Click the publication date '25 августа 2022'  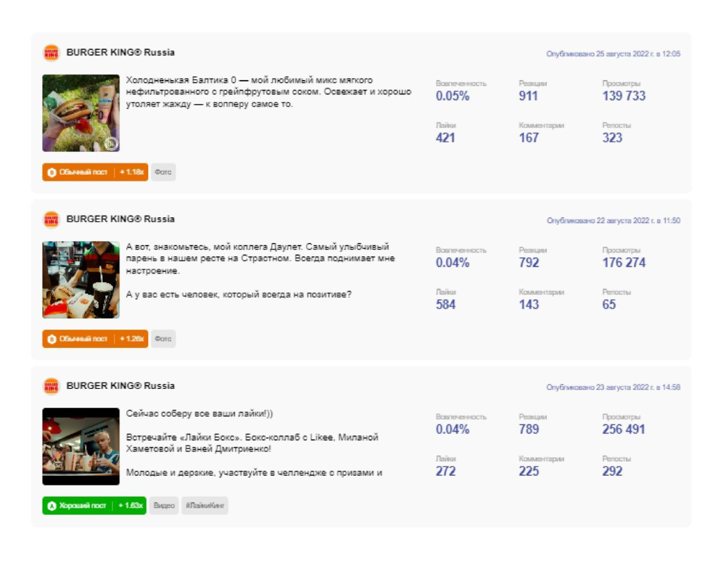(x=613, y=54)
